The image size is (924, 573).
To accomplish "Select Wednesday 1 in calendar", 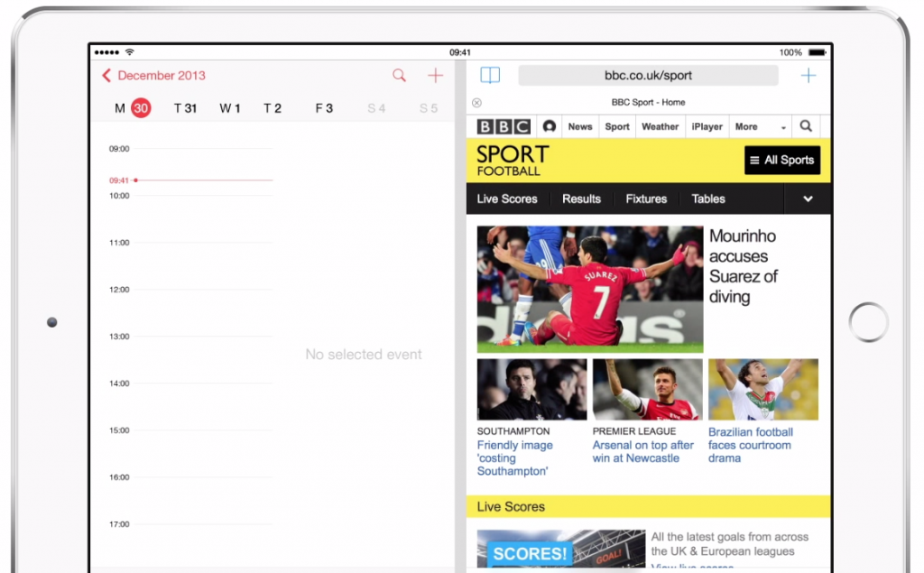I will pos(230,108).
